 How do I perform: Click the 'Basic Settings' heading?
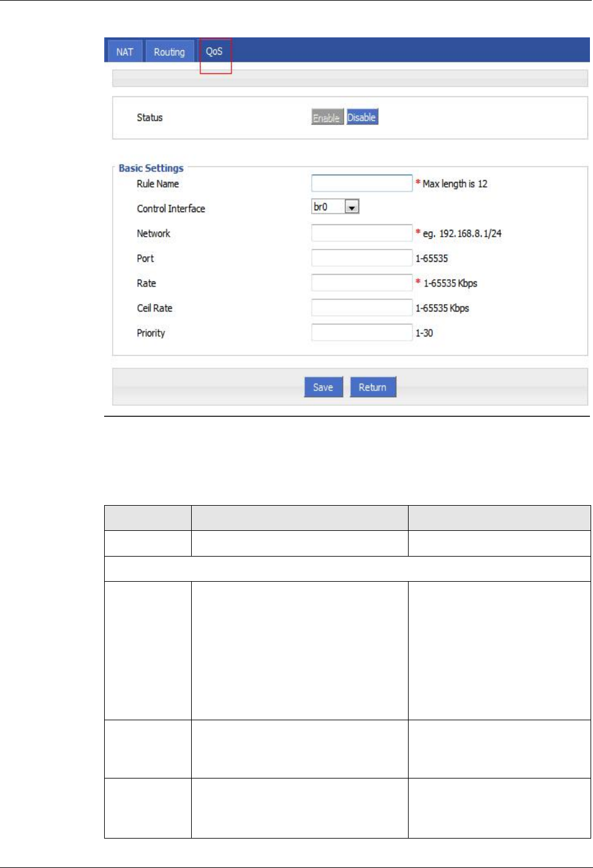[151, 168]
